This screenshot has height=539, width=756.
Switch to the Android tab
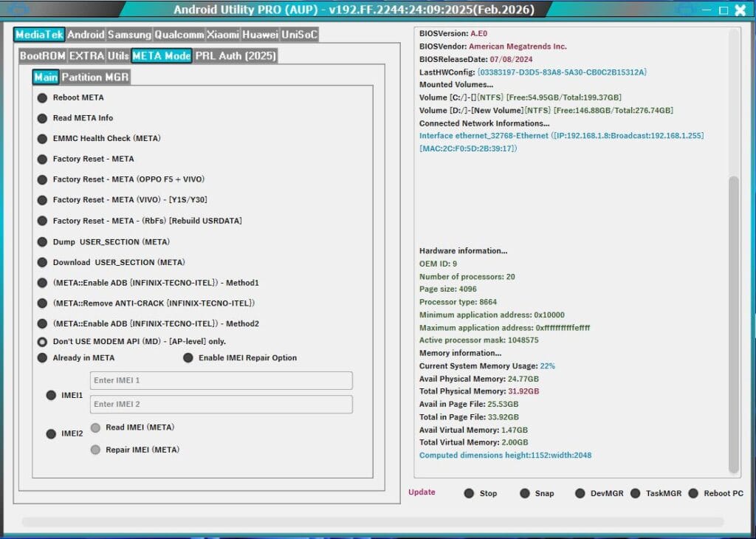pos(86,35)
